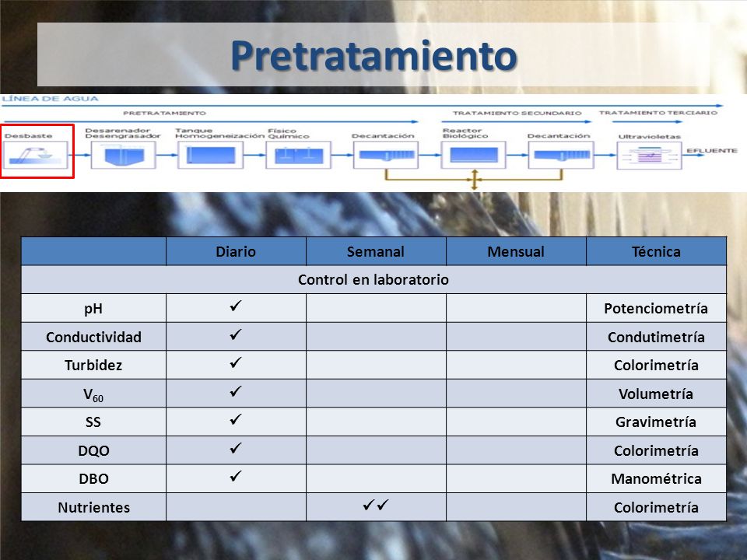Click the "Mensual" column header
This screenshot has height=560, width=747.
click(x=516, y=251)
